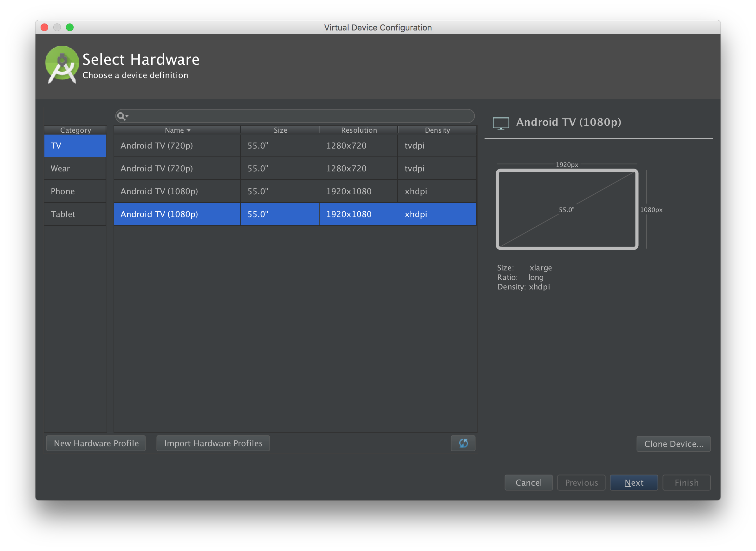Click the green window zoom button
The height and width of the screenshot is (551, 756).
[x=70, y=27]
